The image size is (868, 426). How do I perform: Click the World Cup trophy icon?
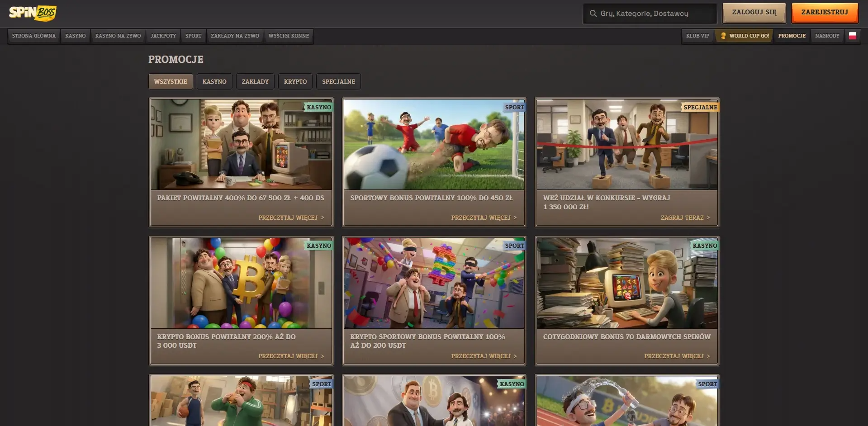723,36
